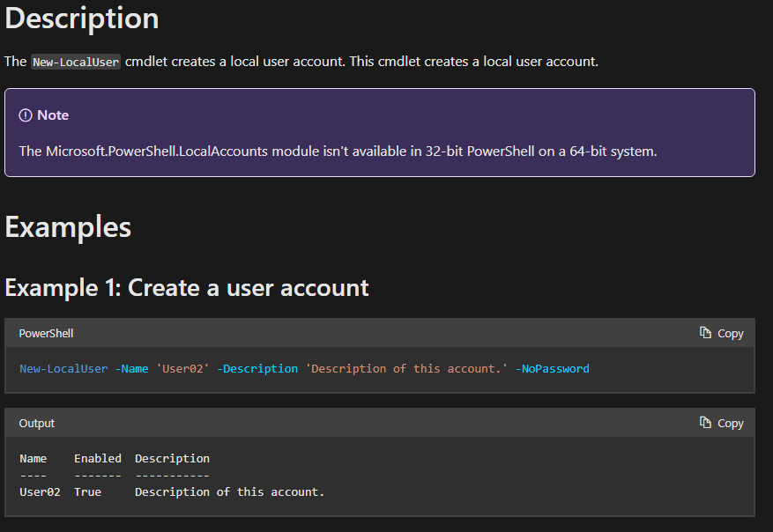Click the note text about the LocalAccounts module
Screen dimensions: 773x532
[338, 151]
